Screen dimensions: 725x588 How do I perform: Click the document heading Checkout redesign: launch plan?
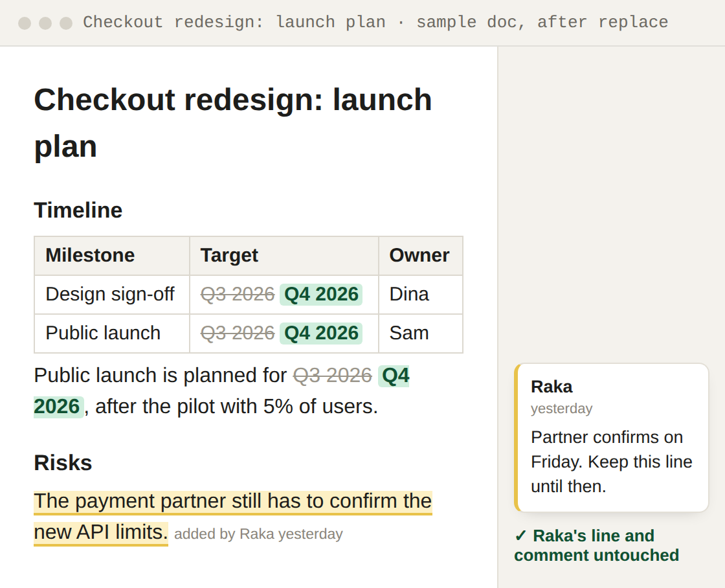tap(233, 123)
